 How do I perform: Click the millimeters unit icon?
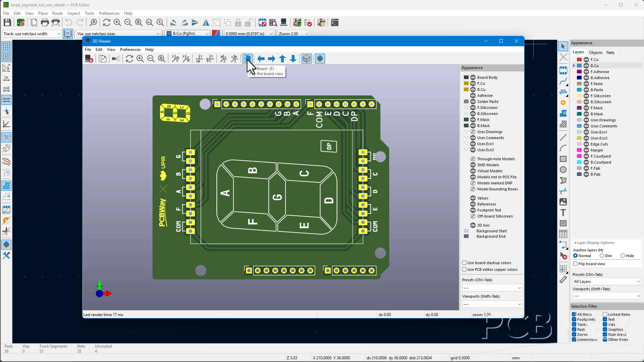pyautogui.click(x=6, y=100)
